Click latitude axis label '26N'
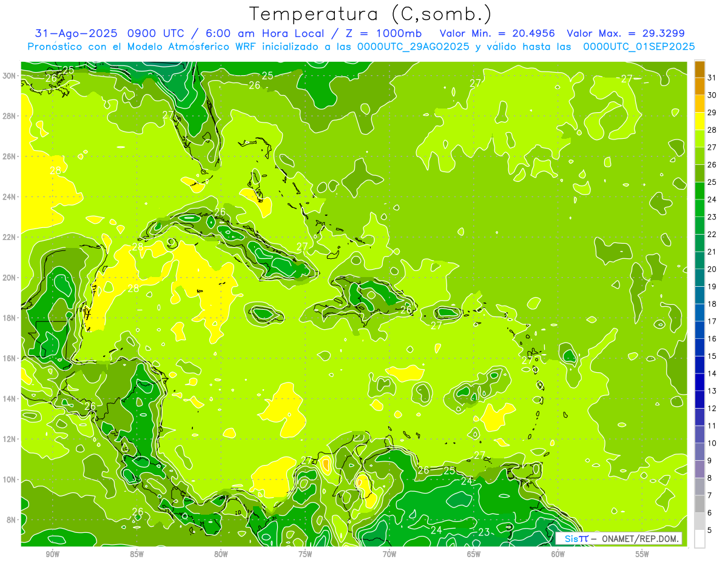 tap(9, 156)
